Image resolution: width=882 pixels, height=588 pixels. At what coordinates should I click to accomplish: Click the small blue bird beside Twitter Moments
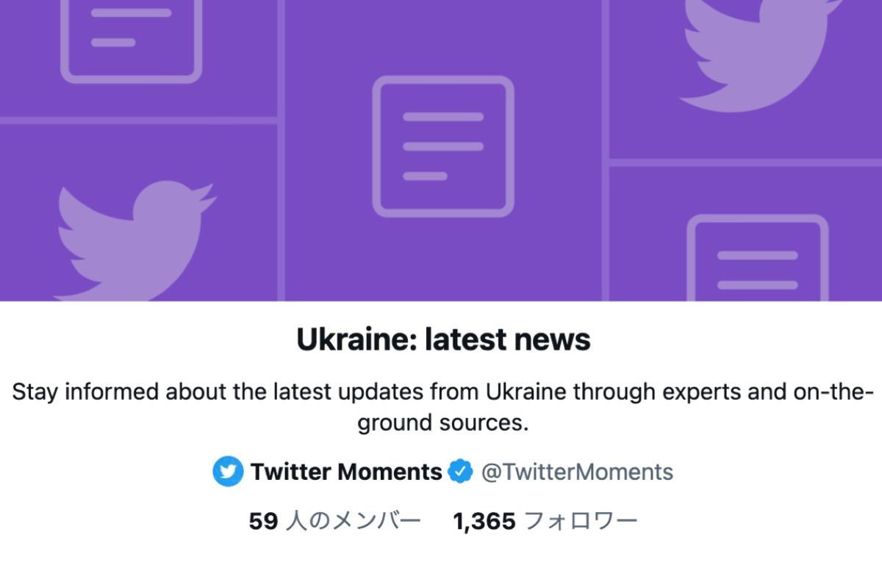[228, 472]
